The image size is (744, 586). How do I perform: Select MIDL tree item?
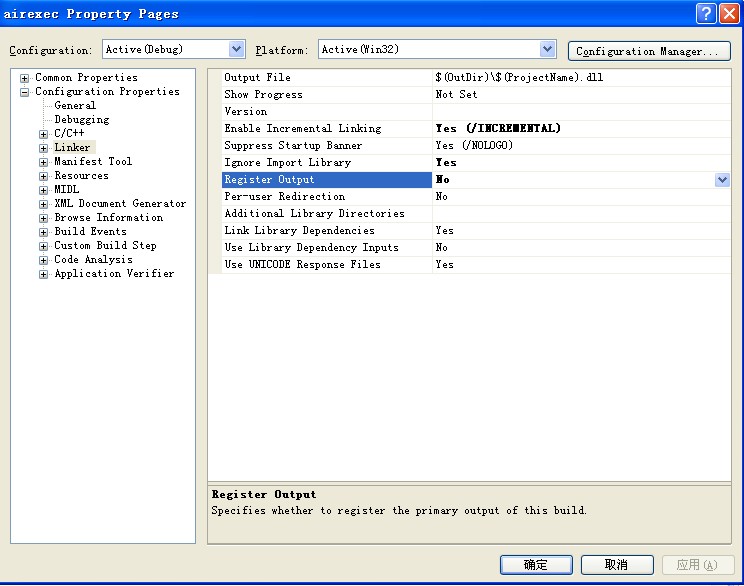point(66,189)
